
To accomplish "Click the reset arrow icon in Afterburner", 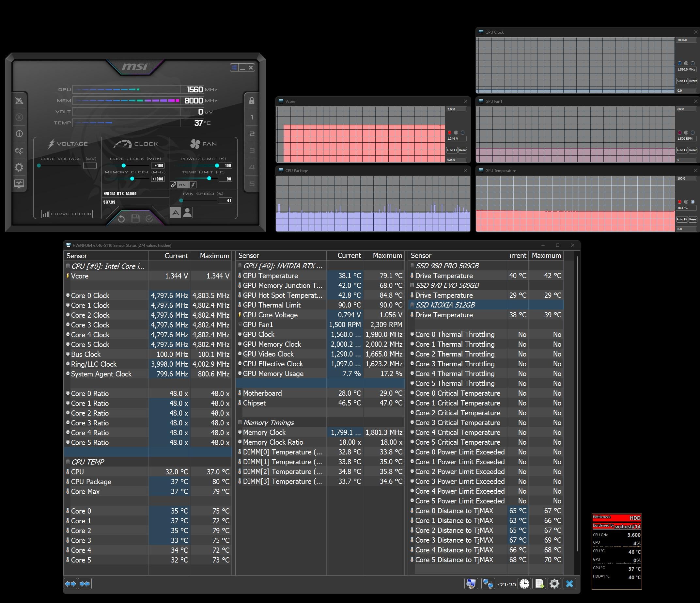I will point(121,219).
